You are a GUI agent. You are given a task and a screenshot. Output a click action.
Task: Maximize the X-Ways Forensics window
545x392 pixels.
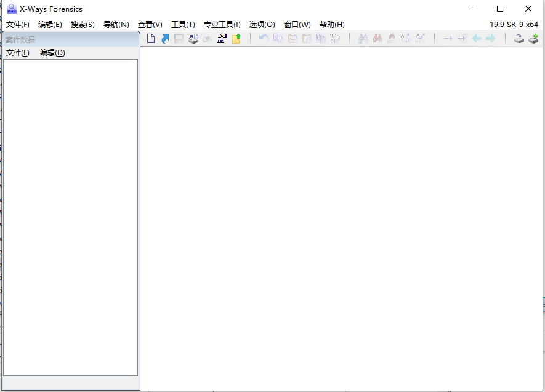(x=500, y=9)
